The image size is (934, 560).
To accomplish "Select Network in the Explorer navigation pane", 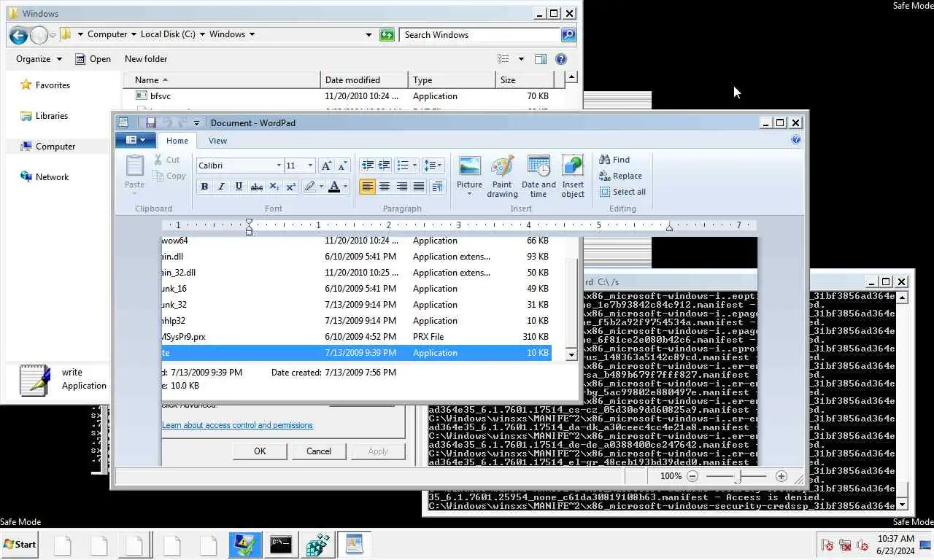I will click(x=45, y=177).
